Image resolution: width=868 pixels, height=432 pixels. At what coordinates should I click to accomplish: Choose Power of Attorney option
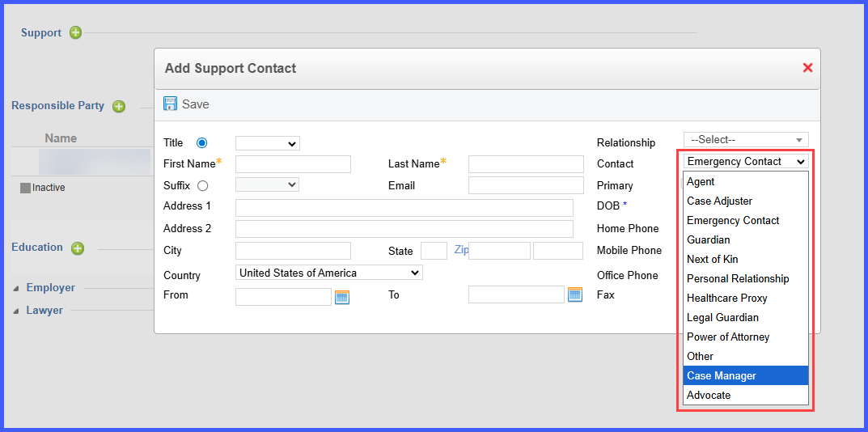pyautogui.click(x=746, y=337)
